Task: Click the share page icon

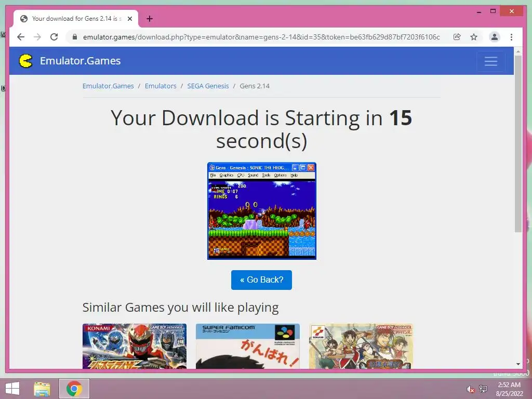Action: point(457,37)
